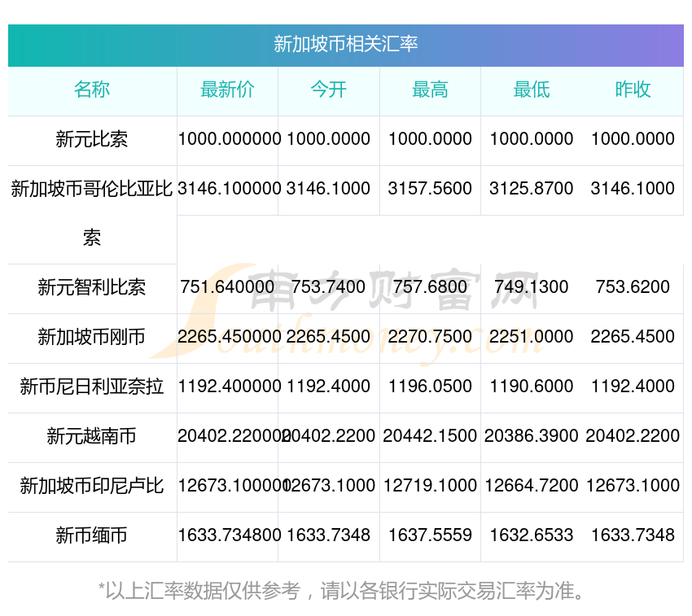Click the 新加坡币印尼卢比 row name
The width and height of the screenshot is (692, 616).
point(92,486)
